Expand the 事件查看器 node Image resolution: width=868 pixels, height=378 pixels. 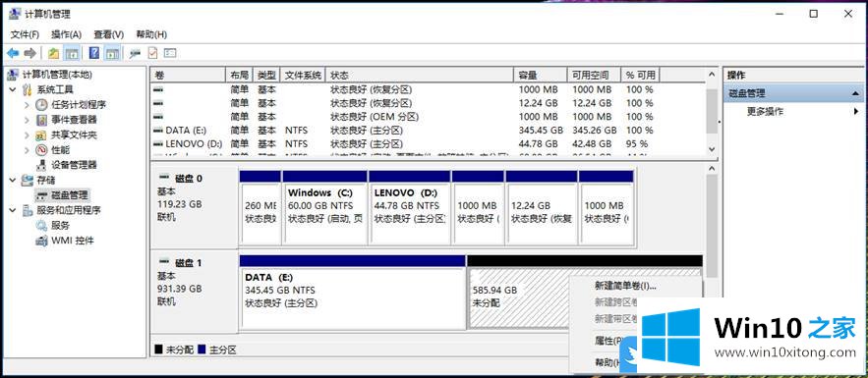click(27, 120)
